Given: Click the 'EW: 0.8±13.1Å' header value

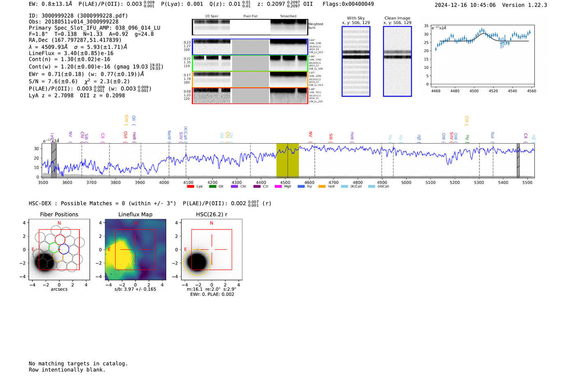Looking at the screenshot, I should point(51,4).
